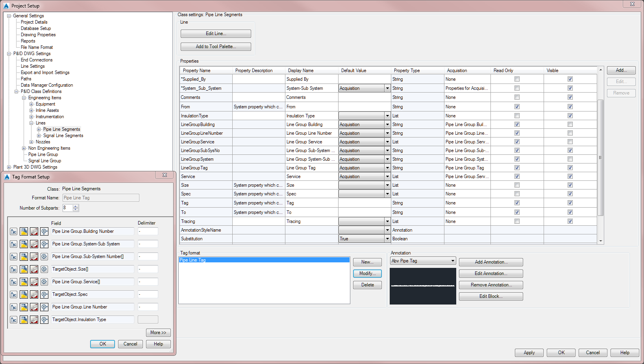This screenshot has height=364, width=644.
Task: Enable Read Only for the Comments property
Action: (x=517, y=97)
